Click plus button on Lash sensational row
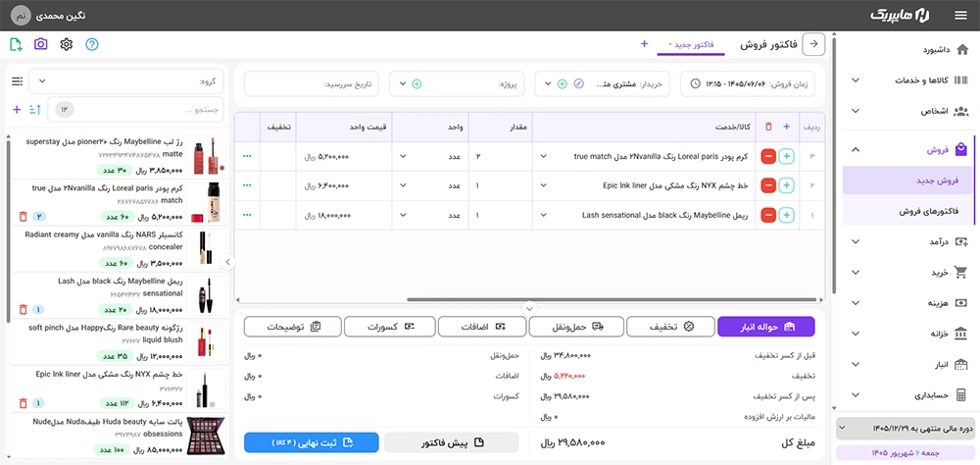The height and width of the screenshot is (465, 980). click(786, 215)
